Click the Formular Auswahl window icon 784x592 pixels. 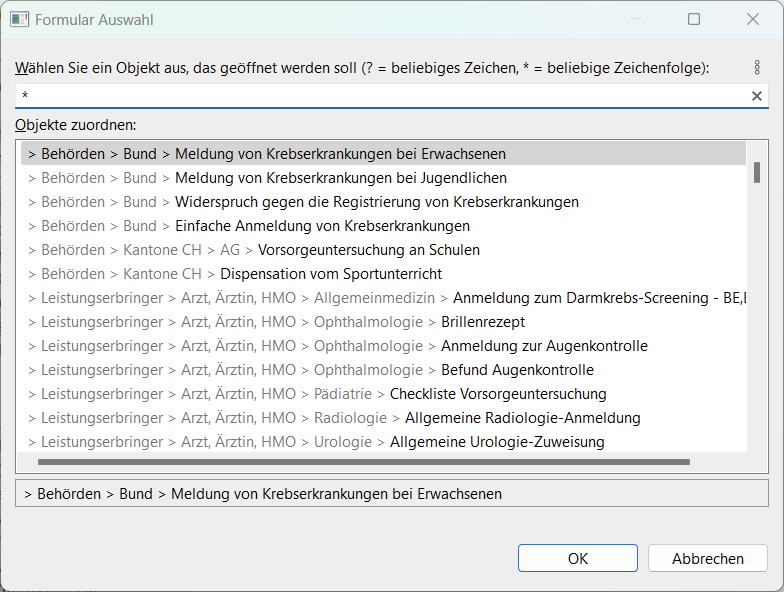18,20
